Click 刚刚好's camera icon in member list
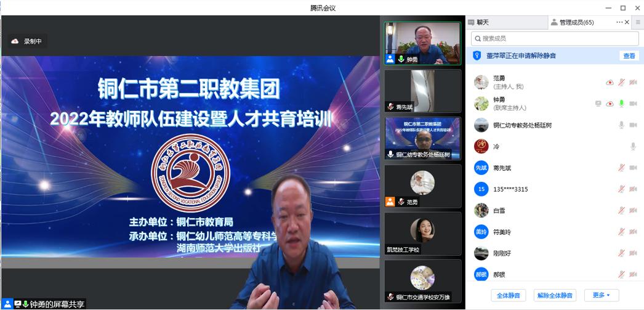The height and width of the screenshot is (310, 644). (x=633, y=253)
